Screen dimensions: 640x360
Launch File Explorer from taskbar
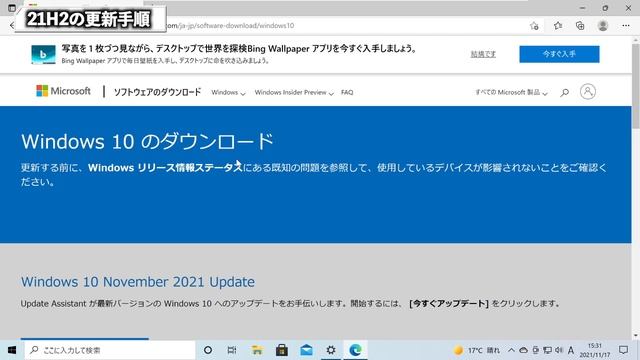click(x=257, y=350)
